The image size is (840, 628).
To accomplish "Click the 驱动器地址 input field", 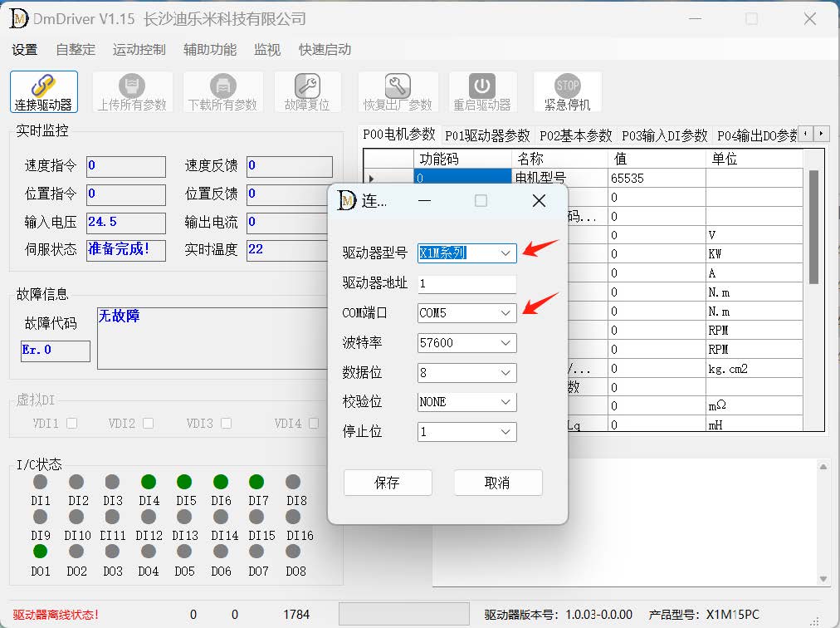I will tap(467, 284).
